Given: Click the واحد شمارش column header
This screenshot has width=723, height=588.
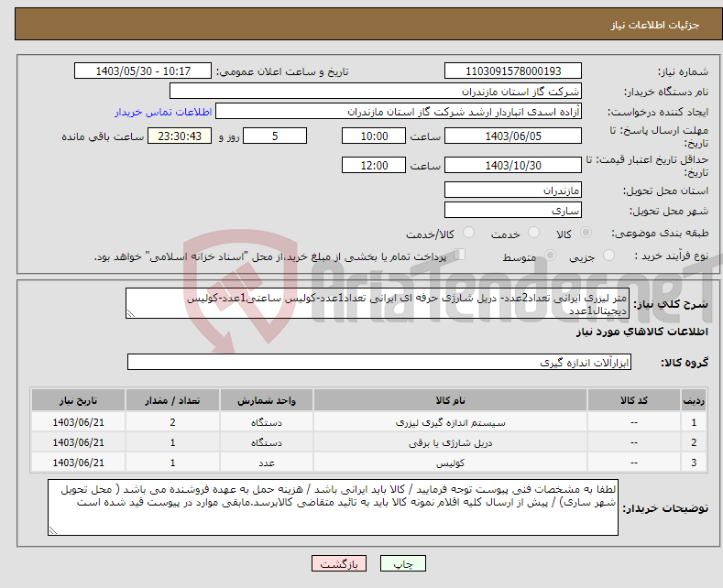Looking at the screenshot, I should pyautogui.click(x=267, y=400).
